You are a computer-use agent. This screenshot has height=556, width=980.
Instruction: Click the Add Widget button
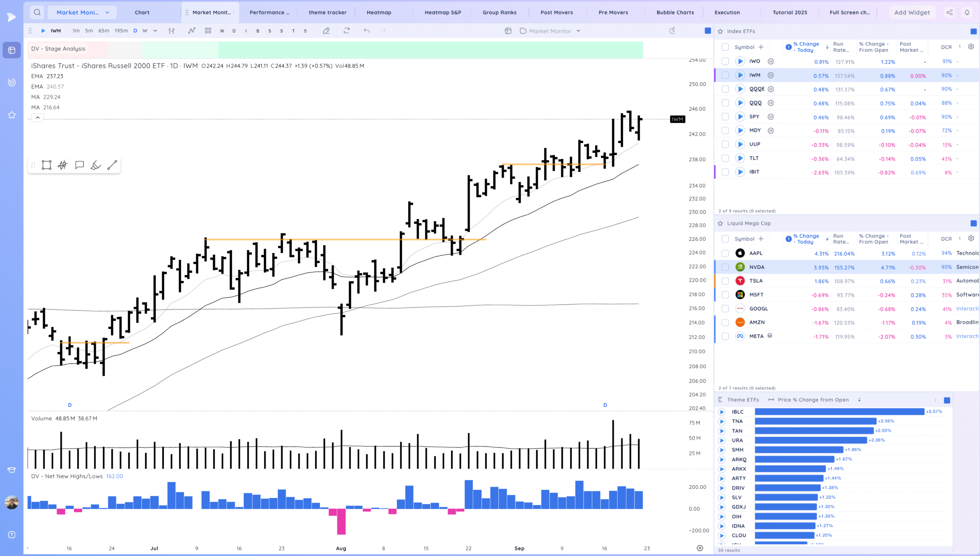[912, 12]
